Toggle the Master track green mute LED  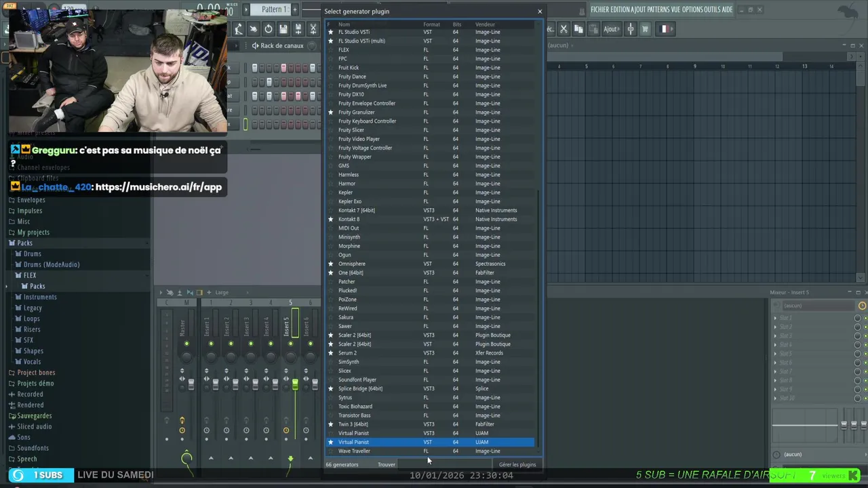coord(186,344)
